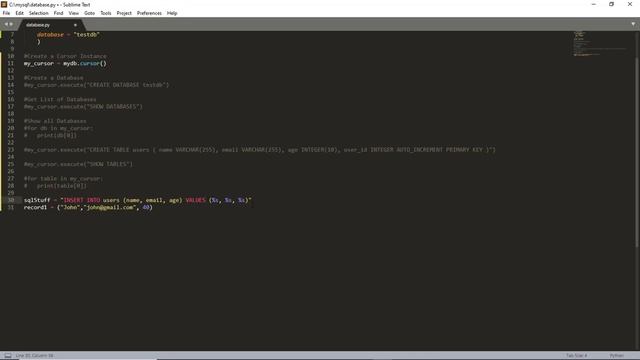Open the Edit menu
Image resolution: width=640 pixels, height=360 pixels.
click(x=19, y=13)
